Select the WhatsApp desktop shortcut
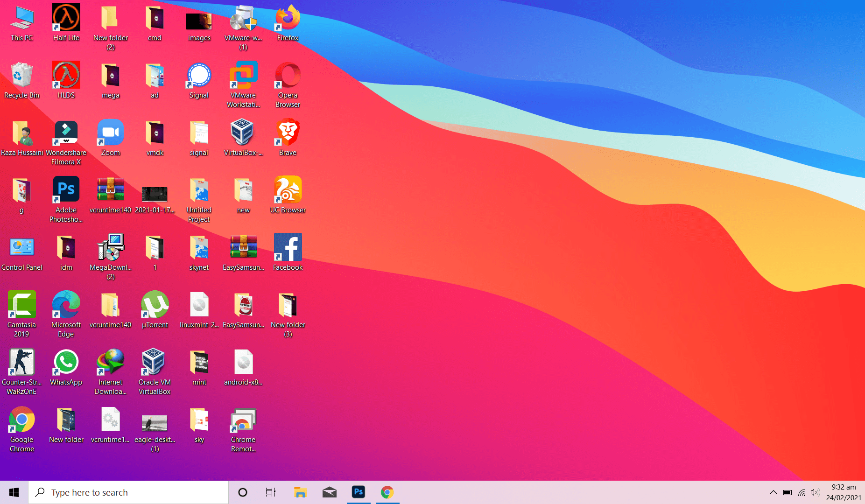The height and width of the screenshot is (504, 865). coord(66,363)
